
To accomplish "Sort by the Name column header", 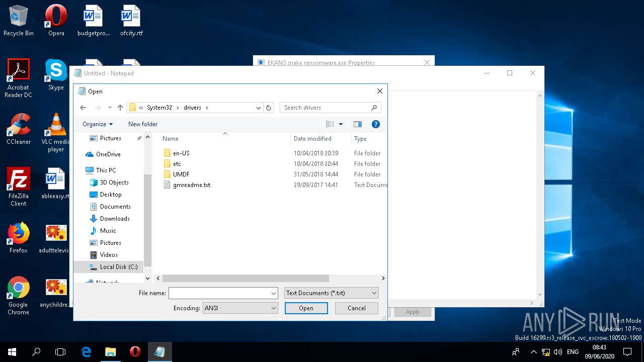I will pyautogui.click(x=171, y=139).
